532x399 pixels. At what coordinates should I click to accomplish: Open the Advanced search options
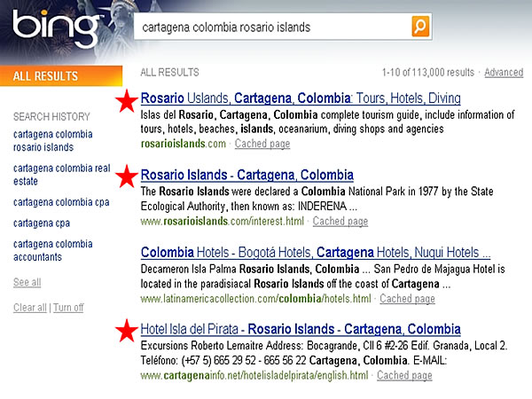click(x=504, y=73)
